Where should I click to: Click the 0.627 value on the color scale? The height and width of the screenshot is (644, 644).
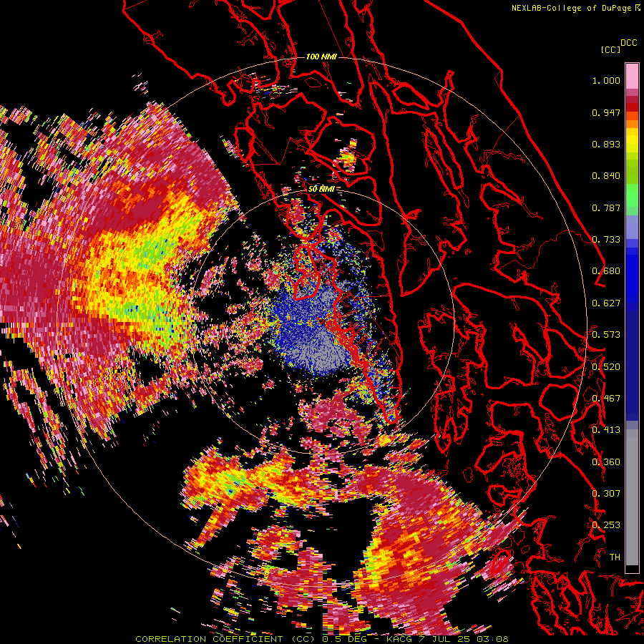606,303
